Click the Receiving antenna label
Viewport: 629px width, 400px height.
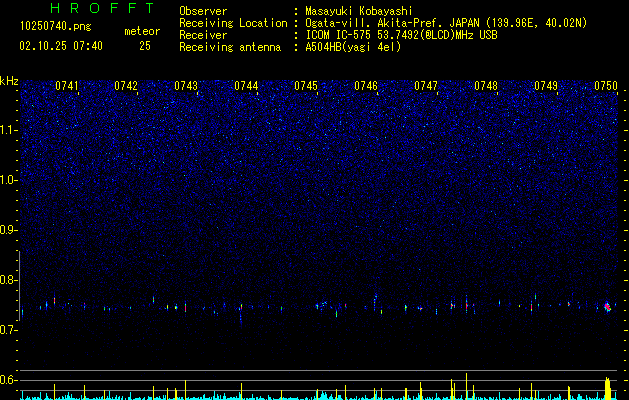click(x=230, y=47)
